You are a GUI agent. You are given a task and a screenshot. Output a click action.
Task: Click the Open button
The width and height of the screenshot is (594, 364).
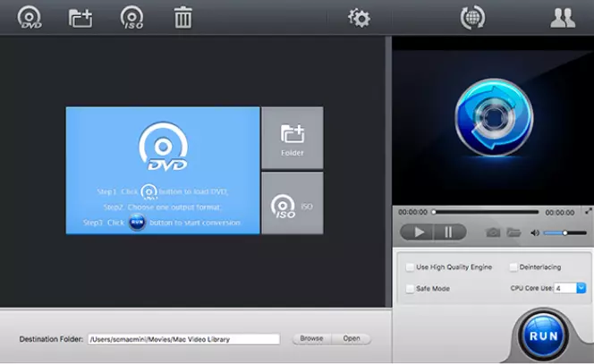coord(352,339)
